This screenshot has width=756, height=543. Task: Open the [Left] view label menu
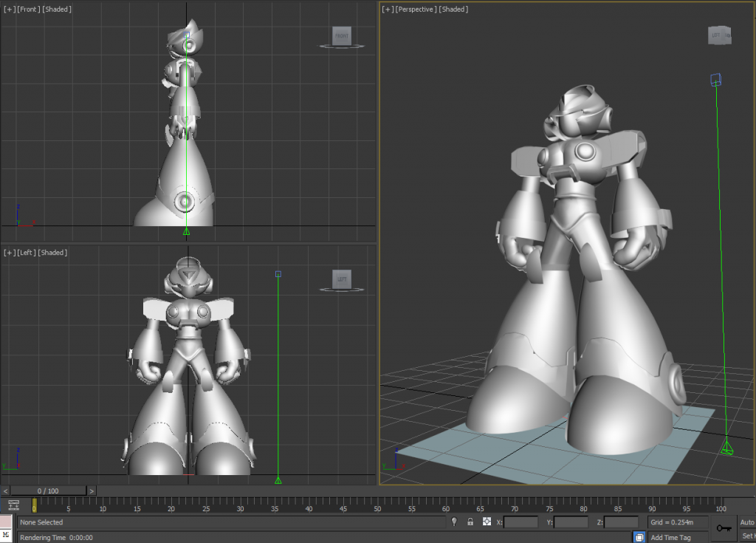pyautogui.click(x=26, y=253)
